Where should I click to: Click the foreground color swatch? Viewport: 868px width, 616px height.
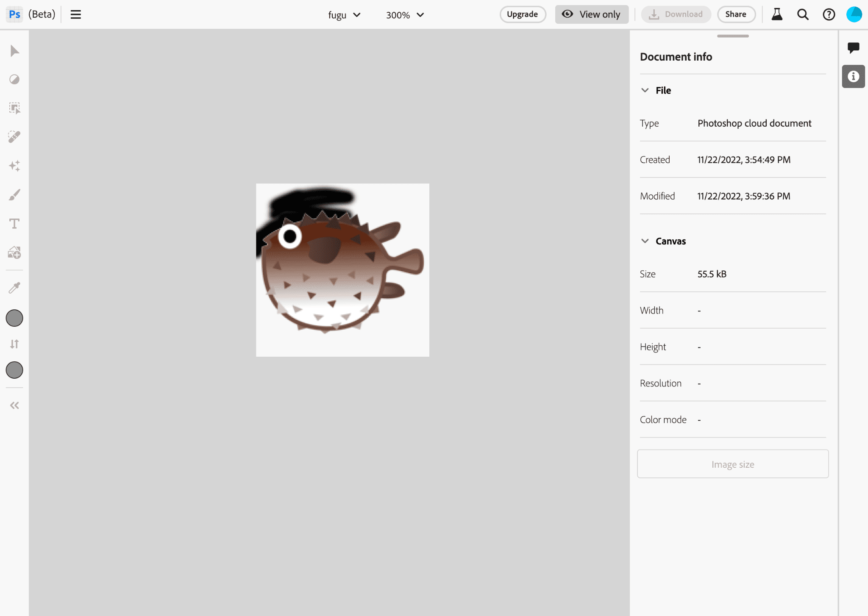tap(15, 318)
